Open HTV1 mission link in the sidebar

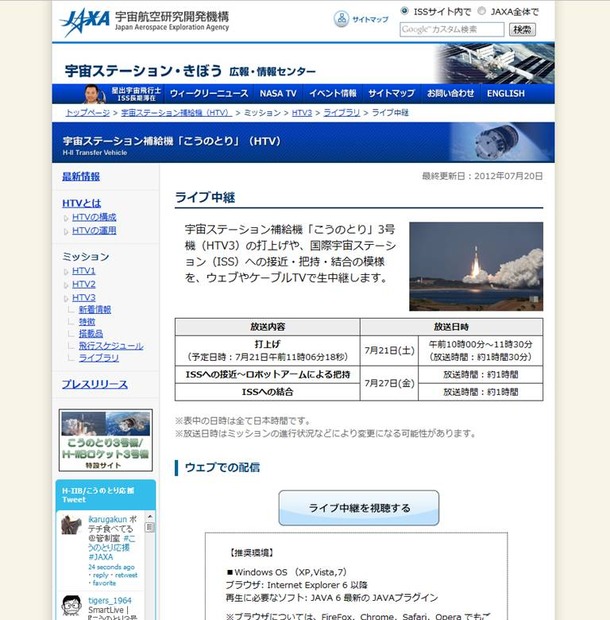tap(84, 271)
